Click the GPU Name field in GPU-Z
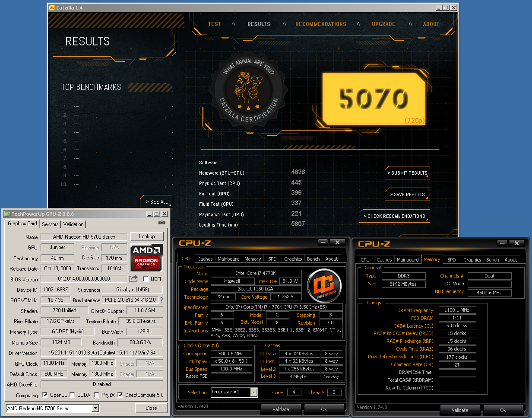532x418 pixels. pos(84,237)
